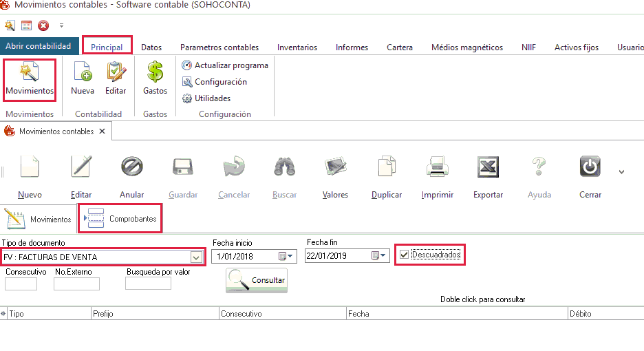Viewport: 644px width, 351px height.
Task: Open the Fecha fin calendar dropdown
Action: 379,256
